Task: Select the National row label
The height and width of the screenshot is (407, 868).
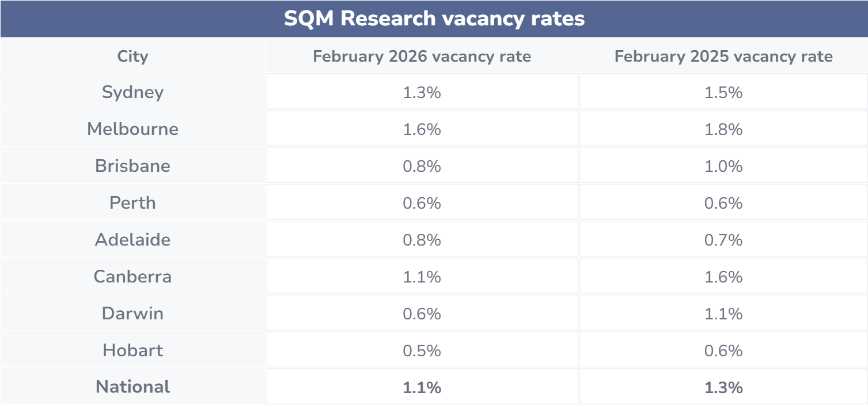Action: [x=132, y=387]
